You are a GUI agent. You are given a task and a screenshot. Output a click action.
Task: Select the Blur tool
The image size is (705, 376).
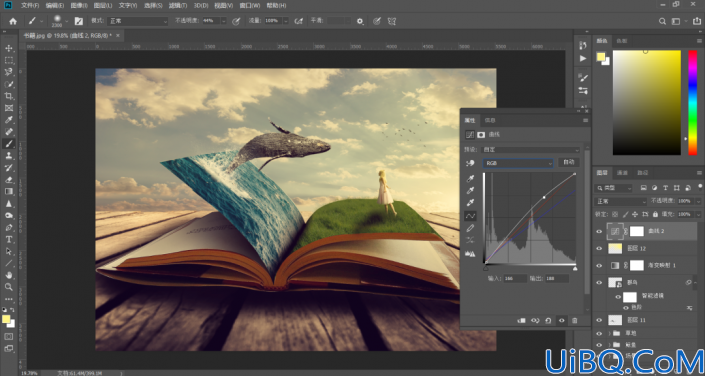pyautogui.click(x=9, y=203)
